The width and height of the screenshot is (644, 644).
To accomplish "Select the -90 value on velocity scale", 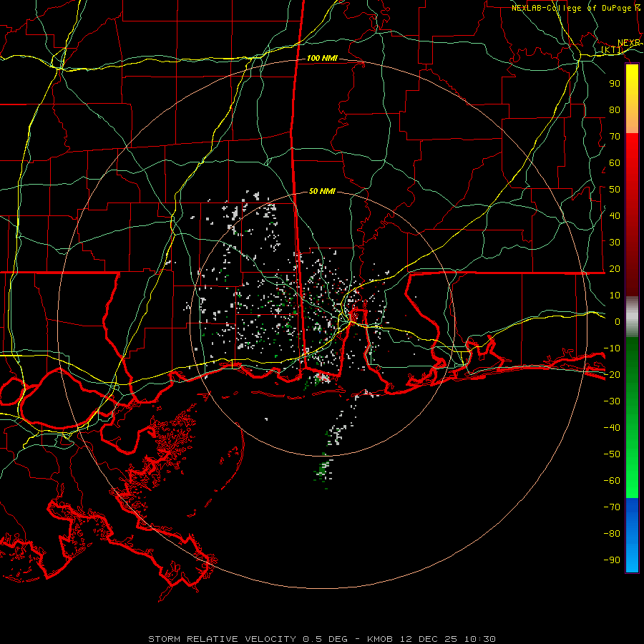I will [612, 560].
